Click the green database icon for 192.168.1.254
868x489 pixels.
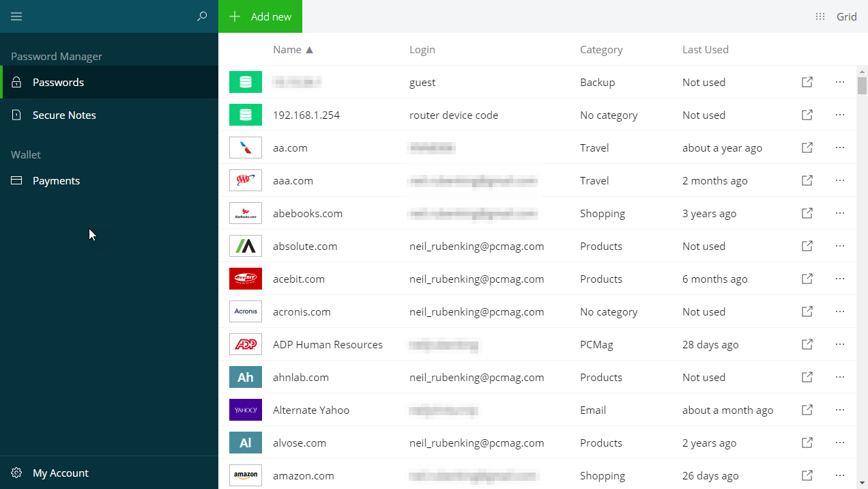(x=246, y=115)
